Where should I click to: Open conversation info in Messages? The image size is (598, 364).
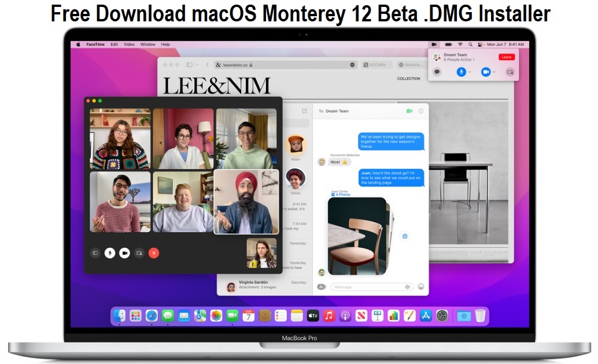(x=421, y=111)
